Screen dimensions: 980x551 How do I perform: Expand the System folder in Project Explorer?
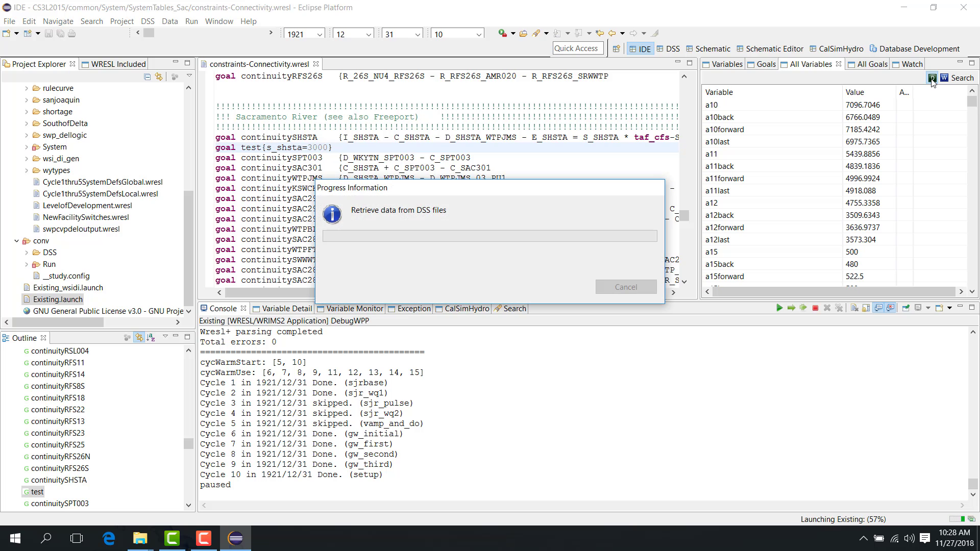coord(27,147)
